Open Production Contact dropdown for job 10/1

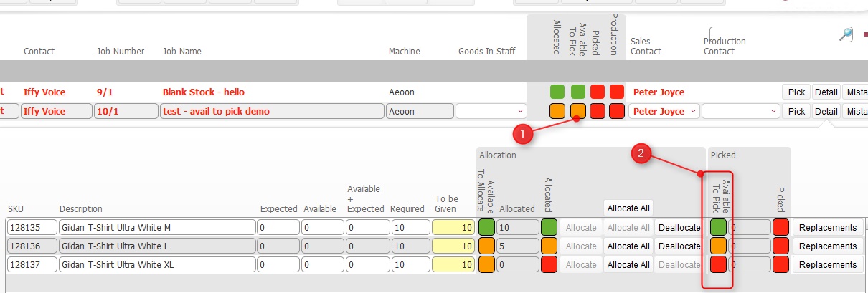[740, 111]
